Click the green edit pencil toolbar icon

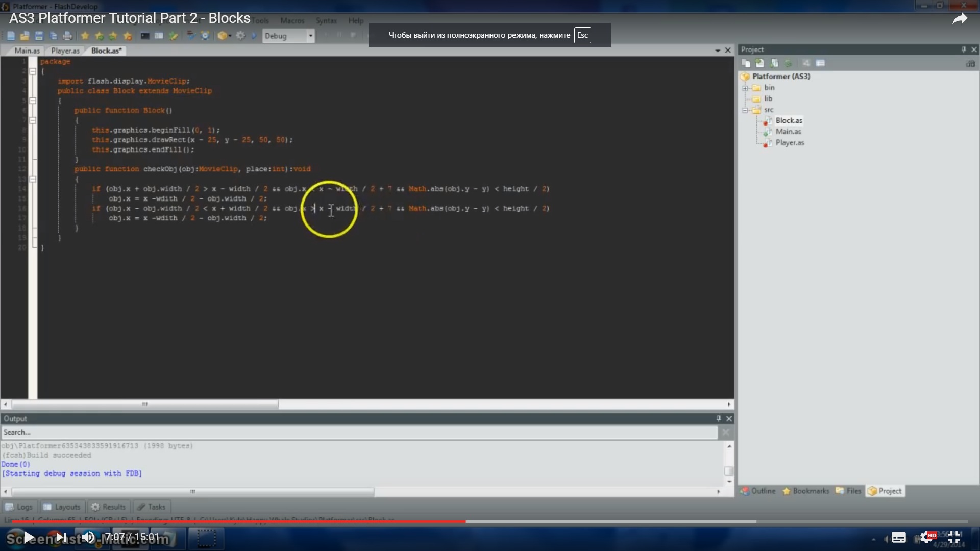coord(174,36)
